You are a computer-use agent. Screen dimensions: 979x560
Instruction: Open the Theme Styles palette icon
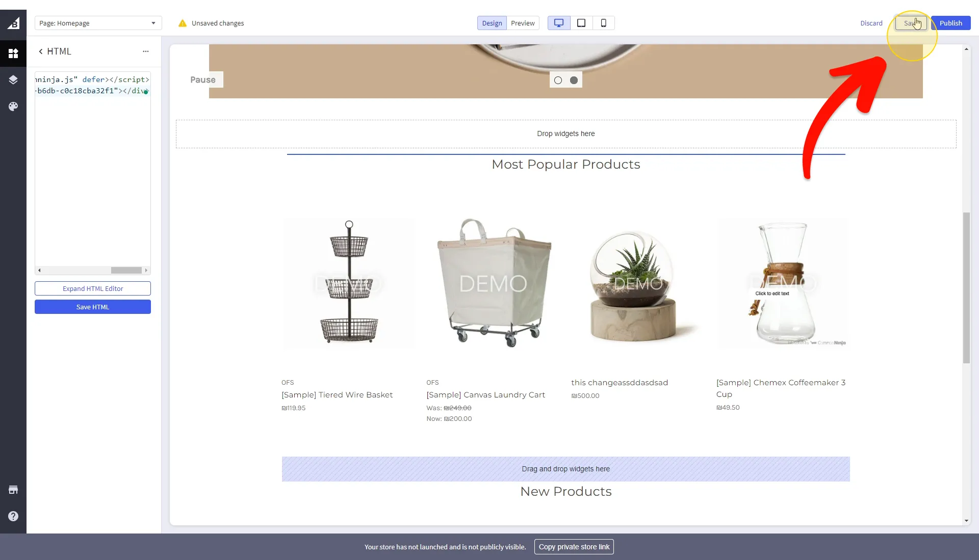pyautogui.click(x=13, y=106)
